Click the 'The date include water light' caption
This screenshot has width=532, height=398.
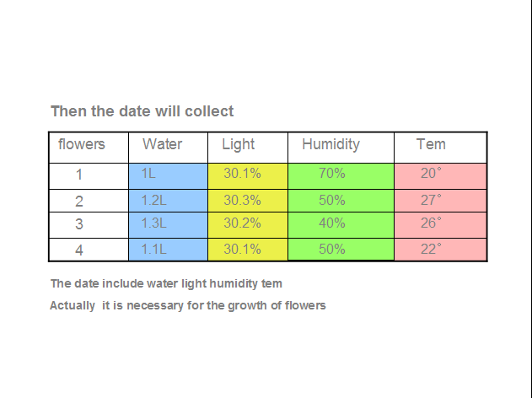[x=166, y=283]
